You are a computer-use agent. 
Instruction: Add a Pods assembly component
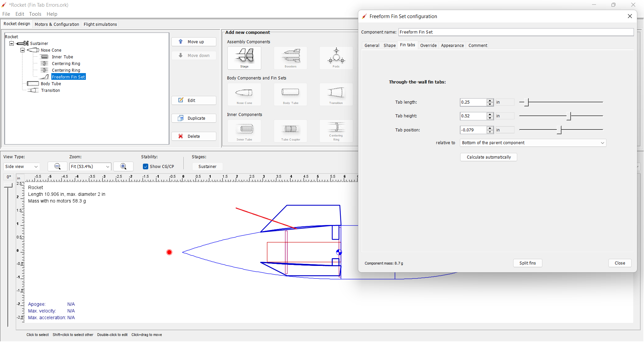coord(336,58)
